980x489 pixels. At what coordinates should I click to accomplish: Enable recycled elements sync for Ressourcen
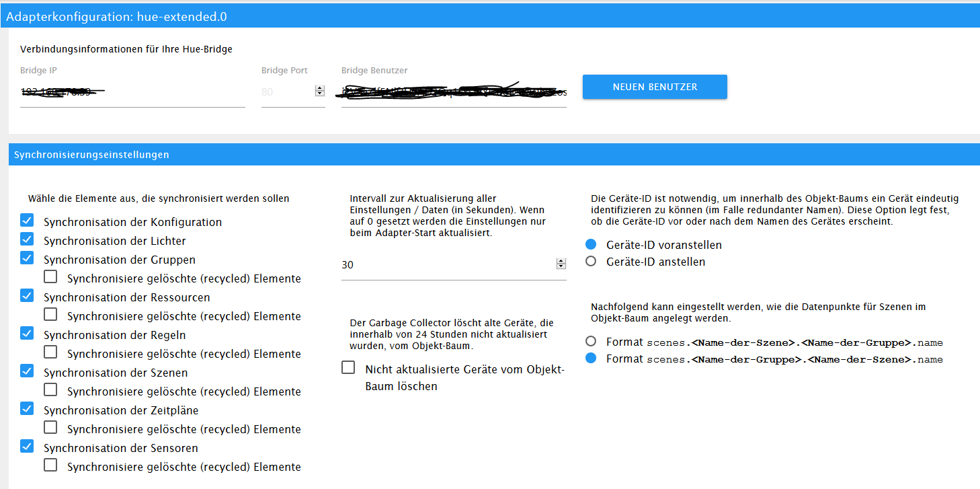point(50,315)
